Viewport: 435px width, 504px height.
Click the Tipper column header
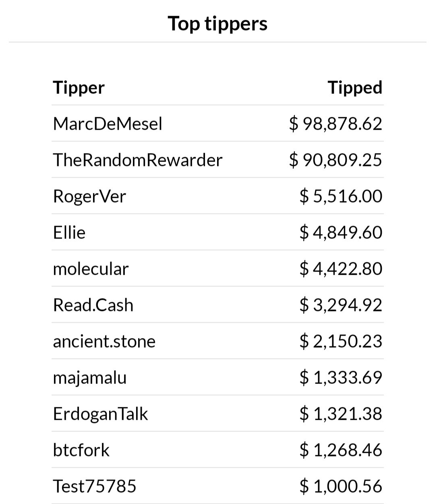click(79, 88)
